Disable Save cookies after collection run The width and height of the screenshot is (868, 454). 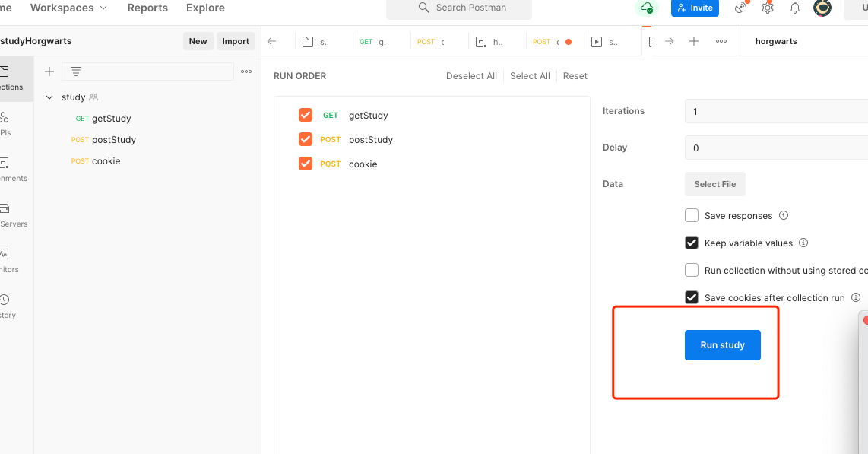[x=692, y=297]
